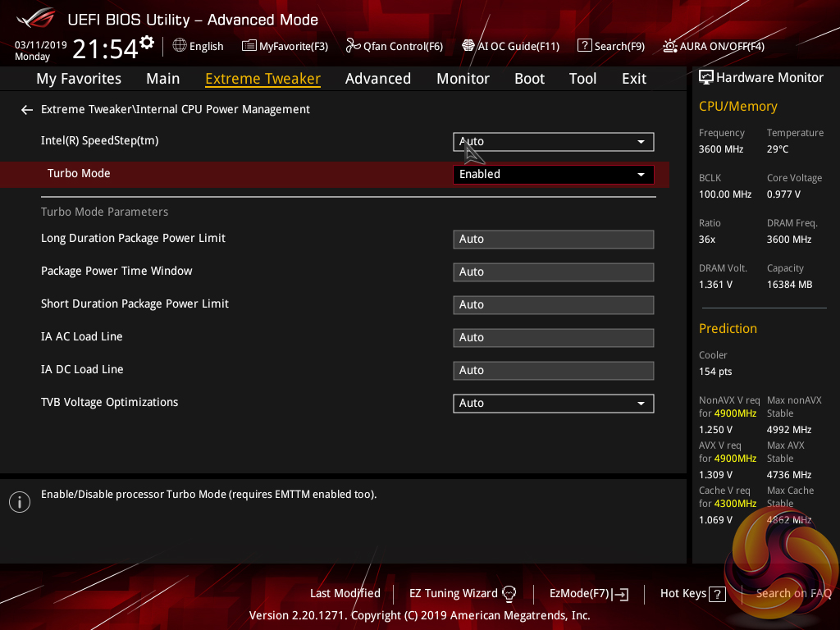Click the Turbo Mode dropdown arrow

pyautogui.click(x=641, y=175)
